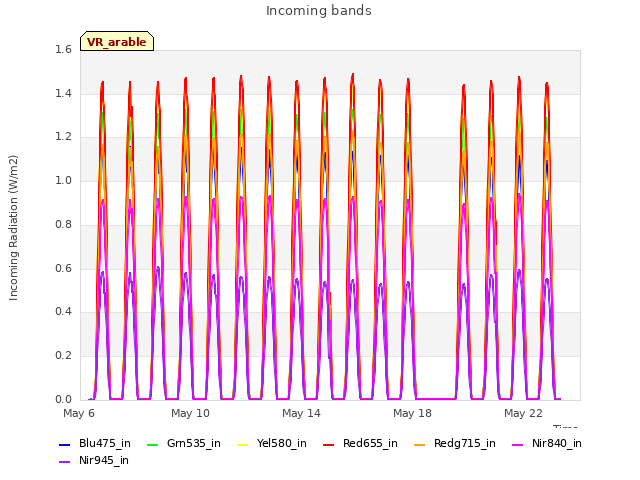The height and width of the screenshot is (480, 640).
Task: Click the green Grn535_in legend swatch
Action: pyautogui.click(x=153, y=444)
